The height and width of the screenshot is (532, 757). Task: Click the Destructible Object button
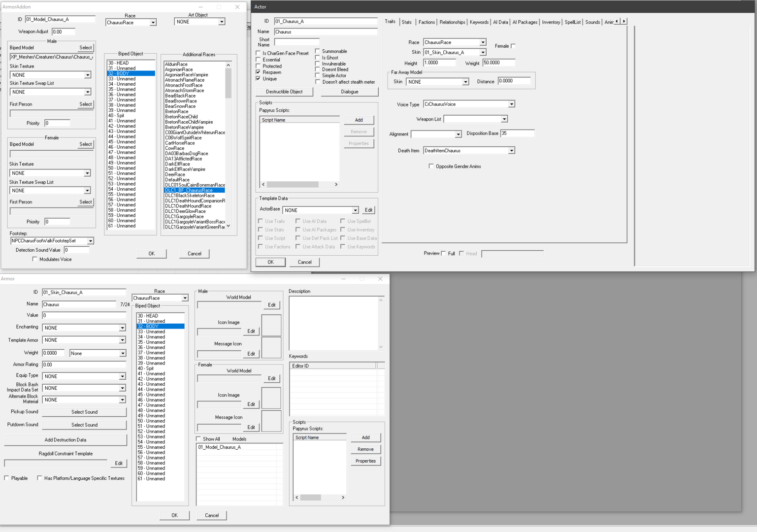(x=284, y=92)
